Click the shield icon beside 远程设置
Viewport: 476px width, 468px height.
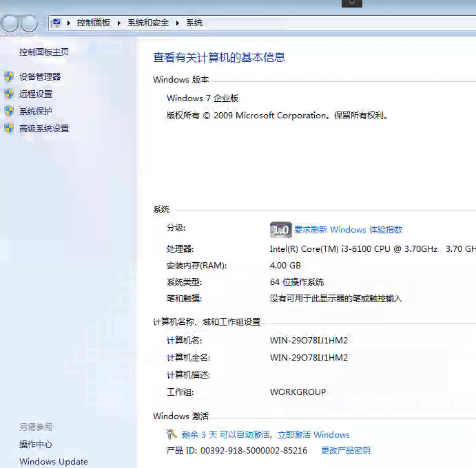point(9,94)
